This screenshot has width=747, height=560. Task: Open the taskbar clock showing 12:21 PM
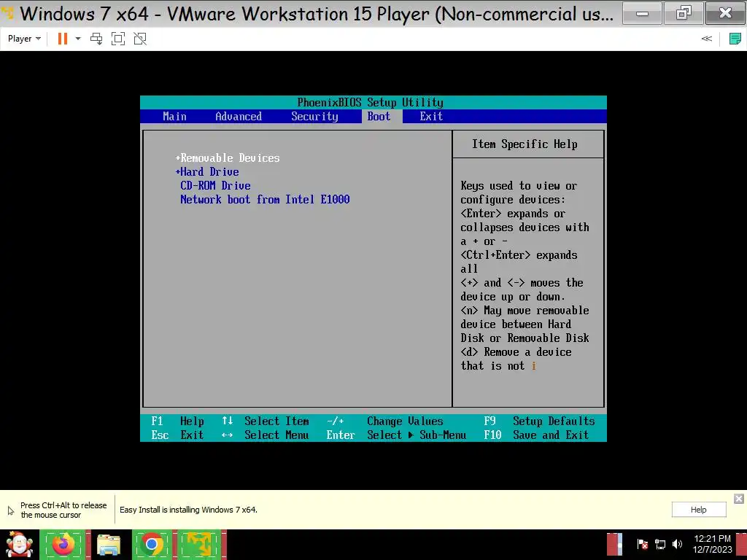[x=712, y=544]
